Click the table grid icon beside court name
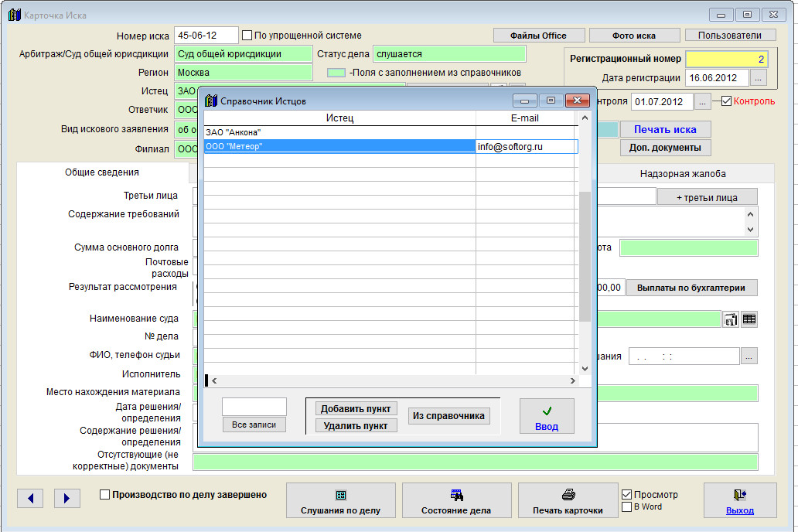 [749, 319]
